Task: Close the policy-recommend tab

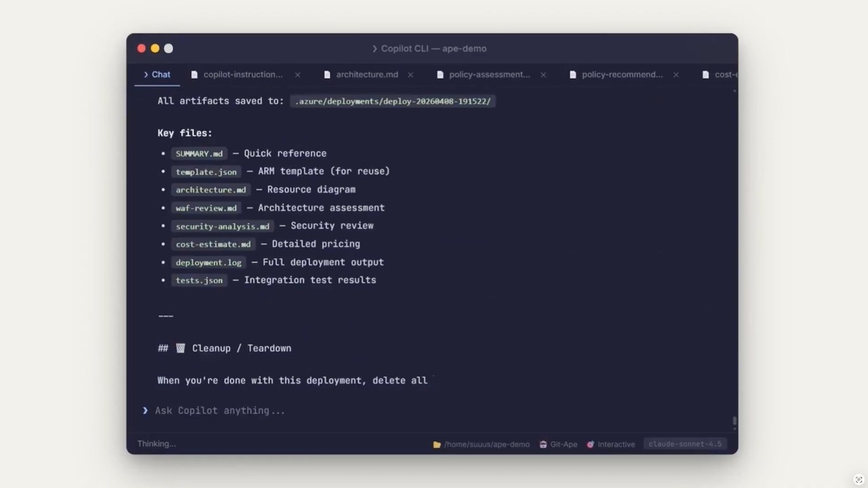Action: pyautogui.click(x=676, y=75)
